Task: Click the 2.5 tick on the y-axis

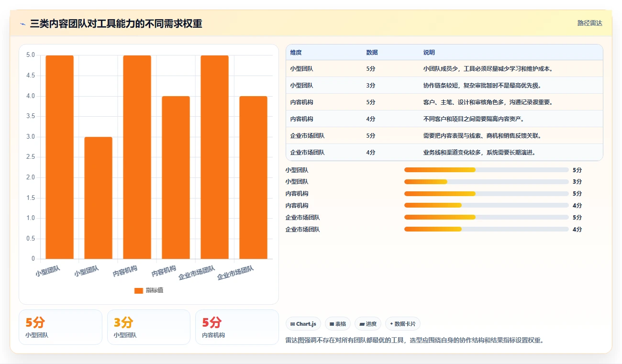Action: click(30, 157)
